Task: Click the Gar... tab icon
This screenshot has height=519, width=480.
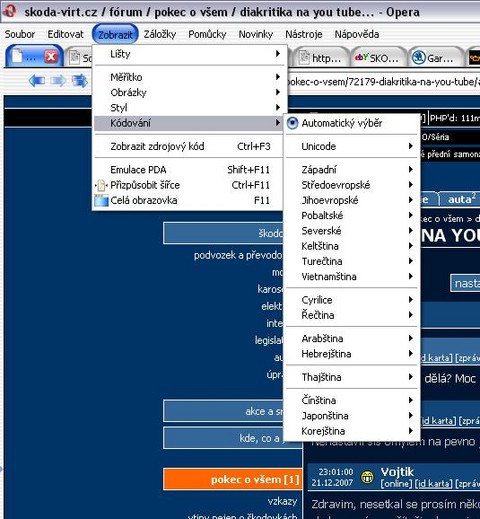Action: 418,58
